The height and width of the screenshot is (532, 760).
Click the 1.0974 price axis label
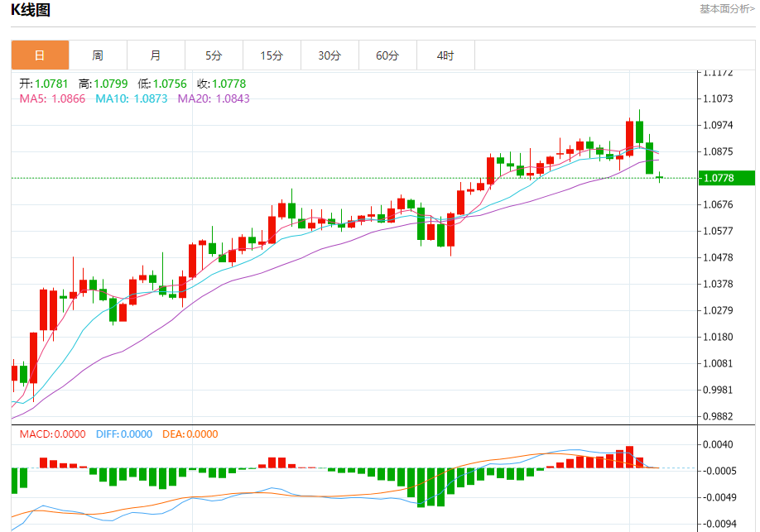(x=718, y=125)
